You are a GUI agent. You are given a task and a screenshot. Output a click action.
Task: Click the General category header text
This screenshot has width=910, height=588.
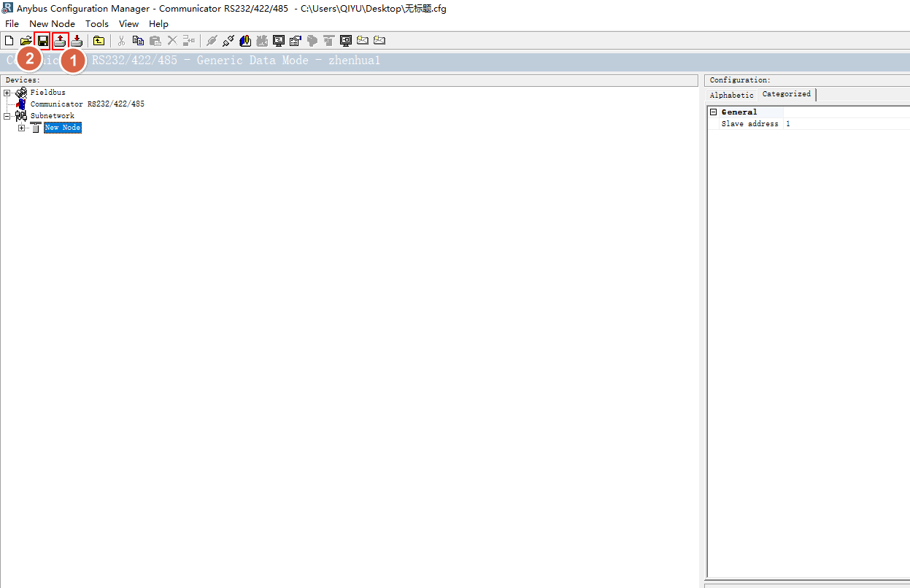pos(739,112)
